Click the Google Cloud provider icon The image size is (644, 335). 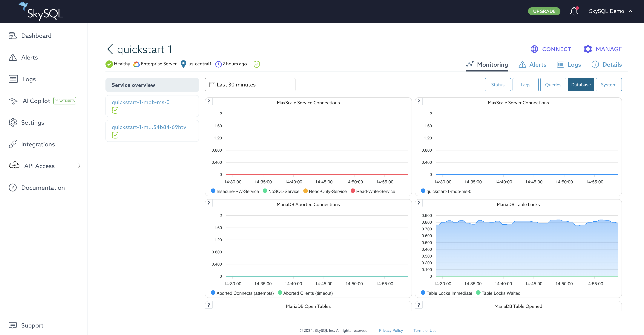(x=136, y=64)
